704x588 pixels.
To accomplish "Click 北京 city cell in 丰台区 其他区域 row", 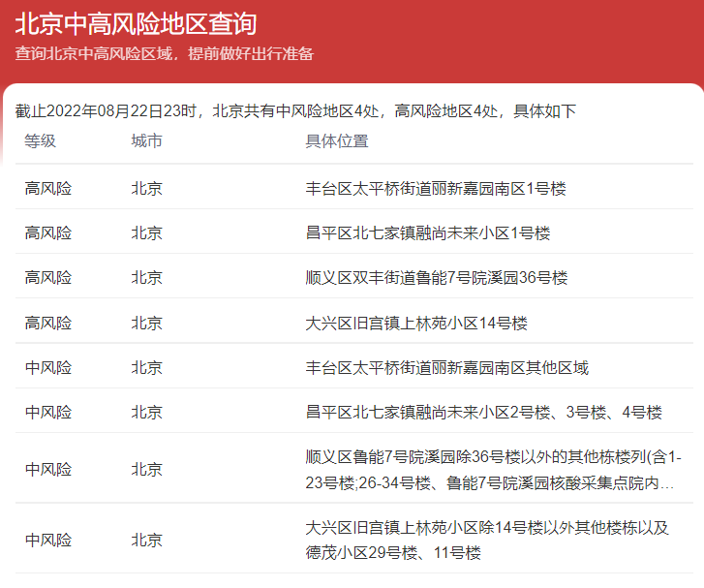I will [147, 367].
